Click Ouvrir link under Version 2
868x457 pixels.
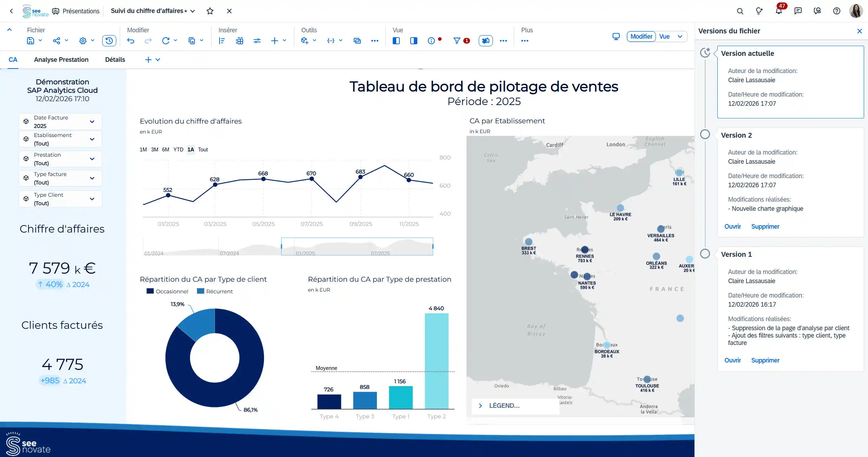(732, 227)
